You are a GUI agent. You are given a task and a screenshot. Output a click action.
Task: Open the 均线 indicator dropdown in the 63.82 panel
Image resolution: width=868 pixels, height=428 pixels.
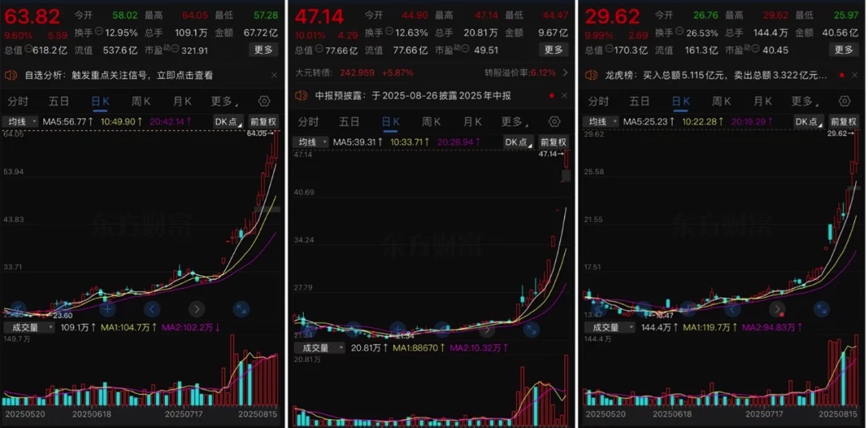coord(20,121)
